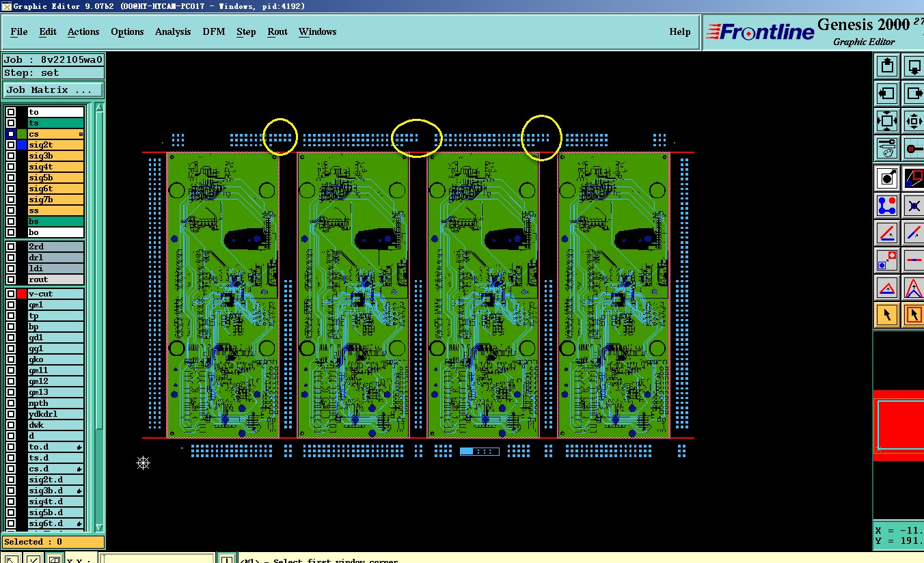The width and height of the screenshot is (924, 563).
Task: Select the bs layer name
Action: point(56,221)
